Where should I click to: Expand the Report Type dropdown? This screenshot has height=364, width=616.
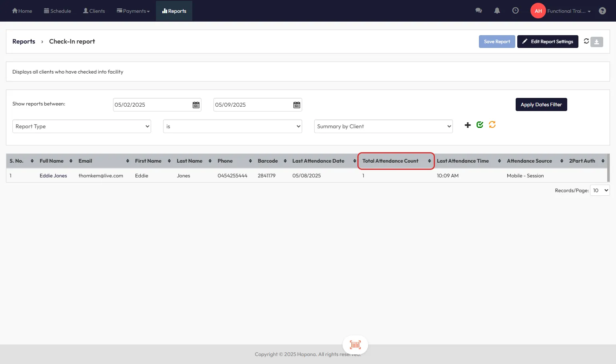click(82, 126)
